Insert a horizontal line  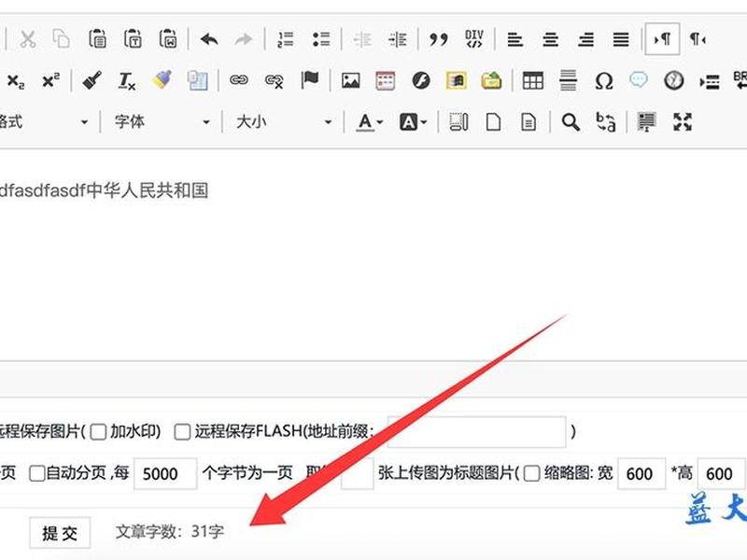click(568, 80)
